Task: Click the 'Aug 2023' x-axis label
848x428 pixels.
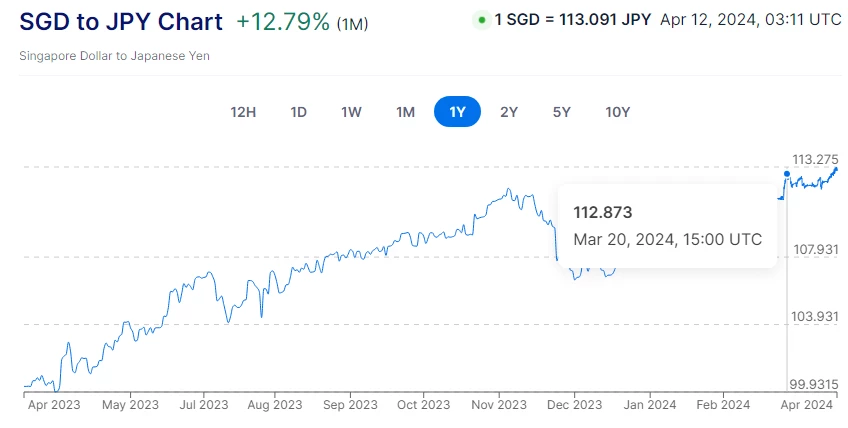Action: click(275, 405)
